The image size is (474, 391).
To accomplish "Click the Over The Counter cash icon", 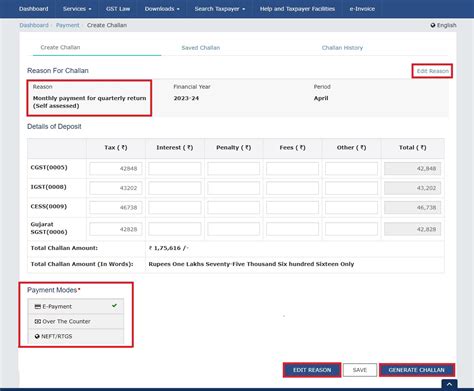I will [x=38, y=321].
